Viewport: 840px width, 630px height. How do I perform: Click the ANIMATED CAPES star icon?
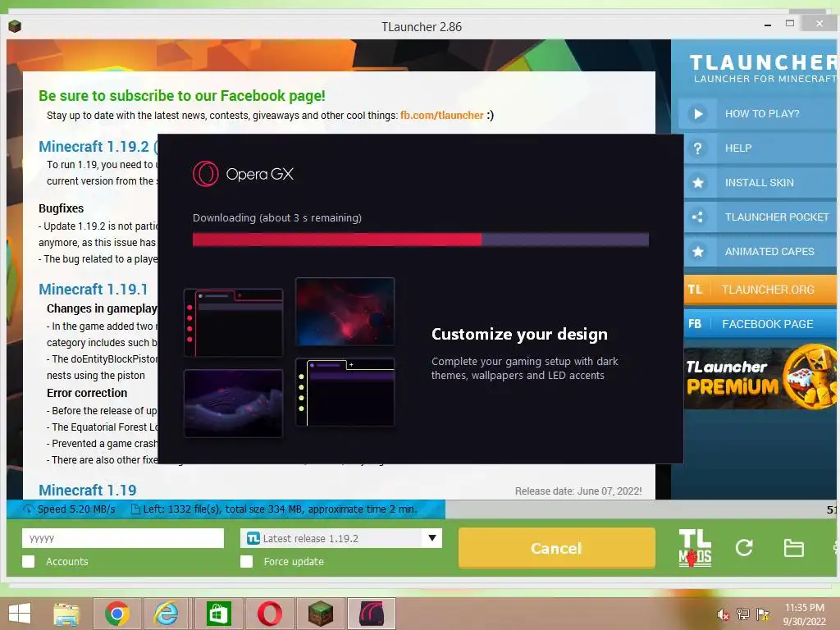(x=697, y=251)
